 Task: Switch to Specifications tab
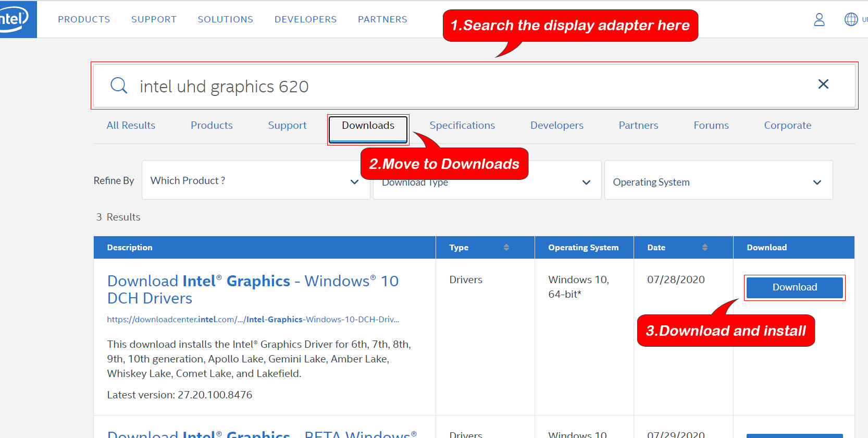[x=462, y=125]
